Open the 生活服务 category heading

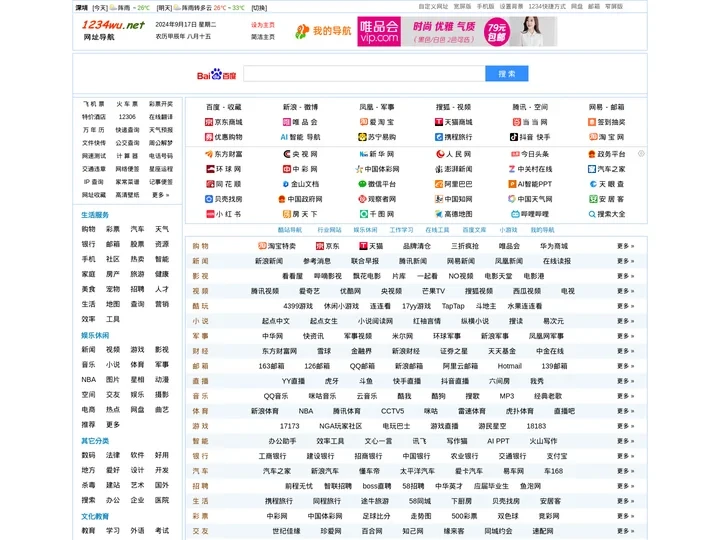(x=95, y=215)
